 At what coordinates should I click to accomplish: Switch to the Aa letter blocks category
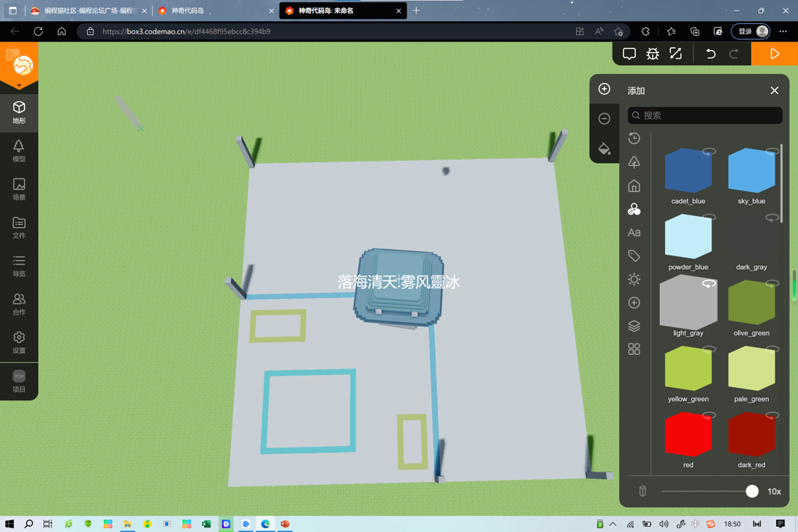coord(634,232)
